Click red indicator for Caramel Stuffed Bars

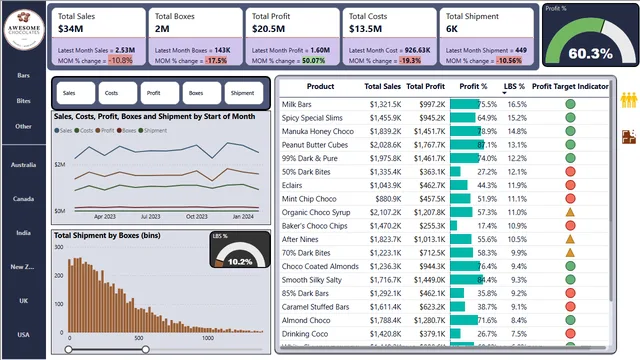[570, 307]
